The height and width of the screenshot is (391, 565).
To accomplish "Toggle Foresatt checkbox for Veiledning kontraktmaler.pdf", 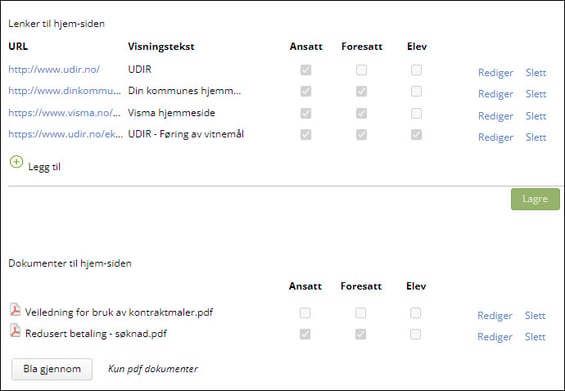I will click(361, 313).
